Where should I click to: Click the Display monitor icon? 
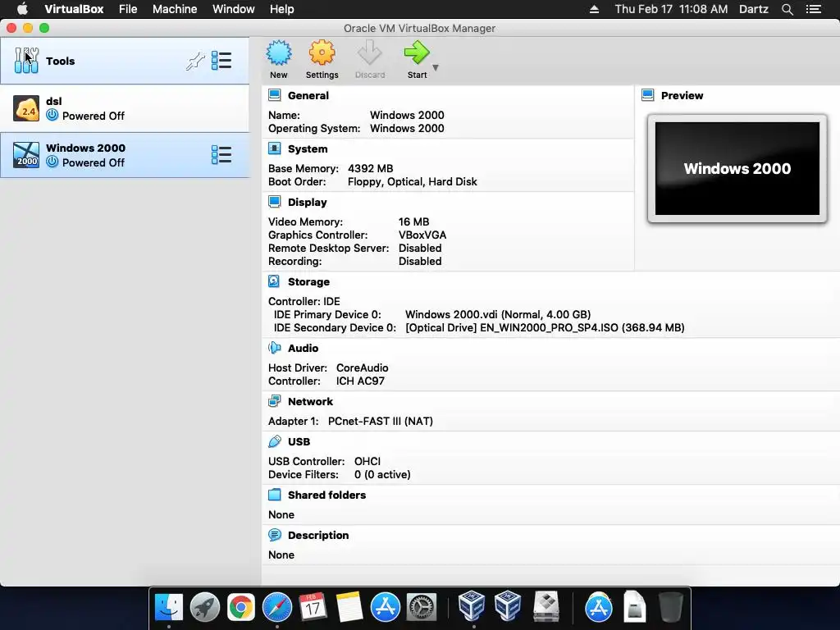[x=274, y=202]
